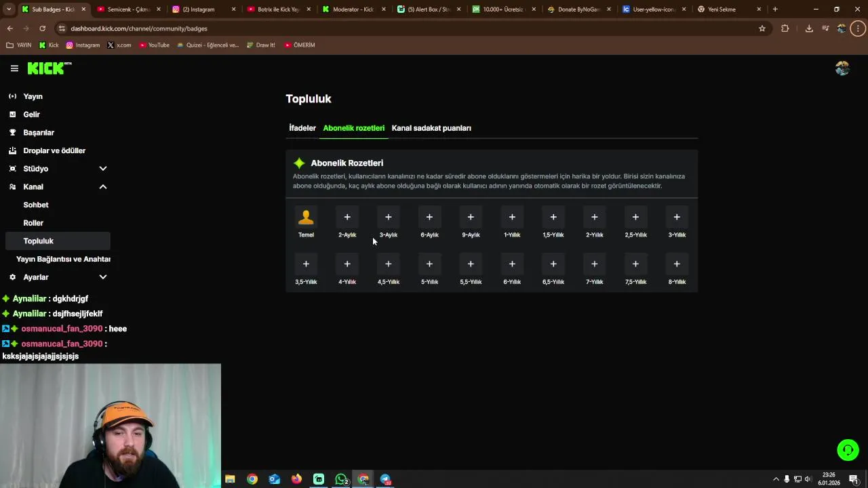This screenshot has height=488, width=868.
Task: Add a badge for 7,5-Yıllık
Action: pyautogui.click(x=635, y=264)
